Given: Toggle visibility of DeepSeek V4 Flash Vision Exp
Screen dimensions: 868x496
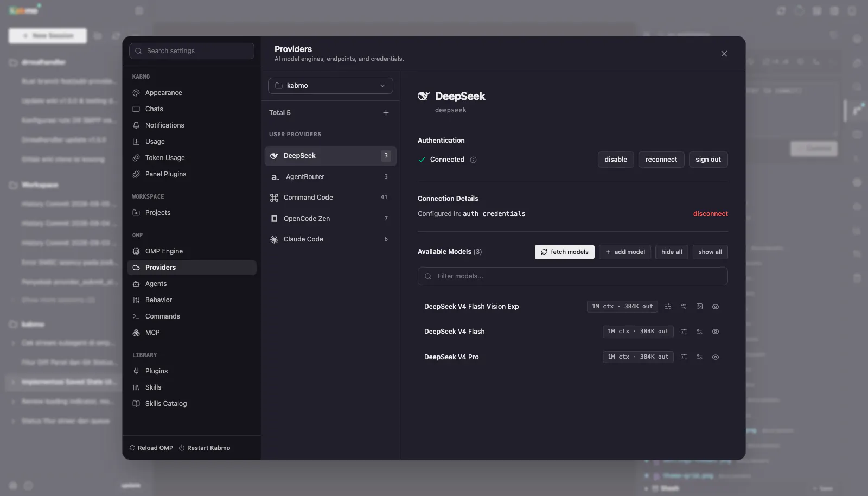Looking at the screenshot, I should (716, 307).
